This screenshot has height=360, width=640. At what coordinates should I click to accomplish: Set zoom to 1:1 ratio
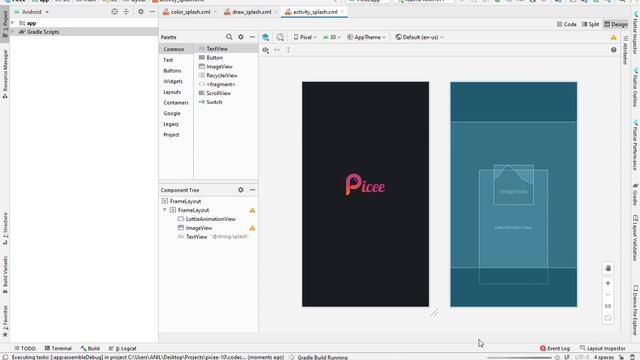(x=608, y=306)
